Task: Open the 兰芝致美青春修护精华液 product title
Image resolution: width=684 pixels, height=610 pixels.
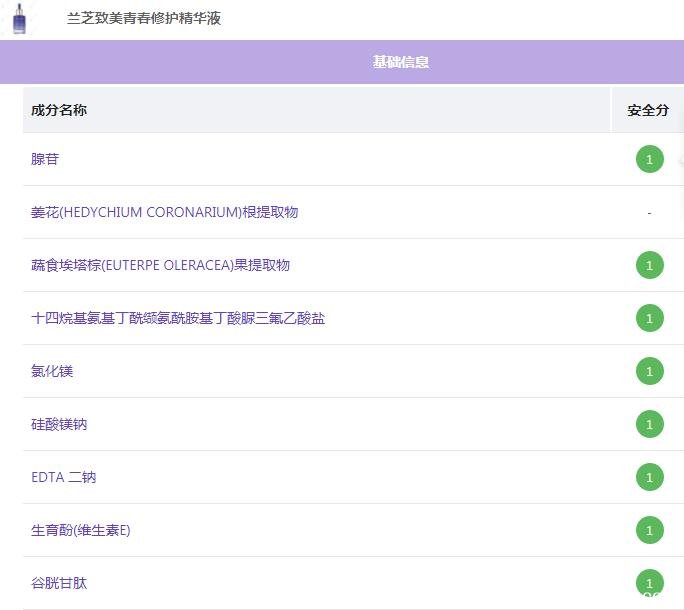Action: 144,19
